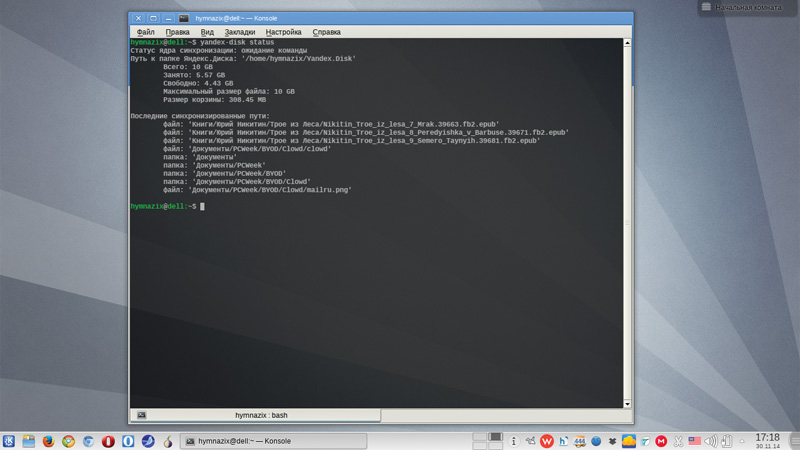Switch to the top-left virtual desktop
Screen dimensions: 800x450
tap(480, 437)
